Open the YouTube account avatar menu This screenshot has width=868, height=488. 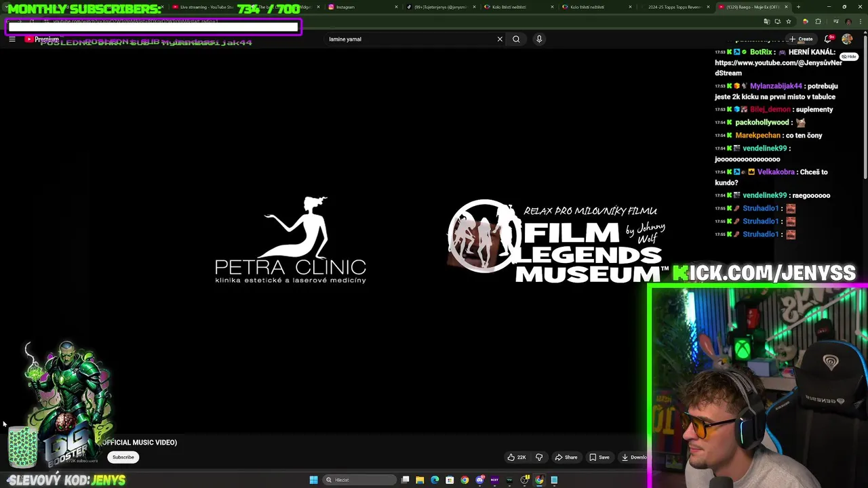[847, 39]
